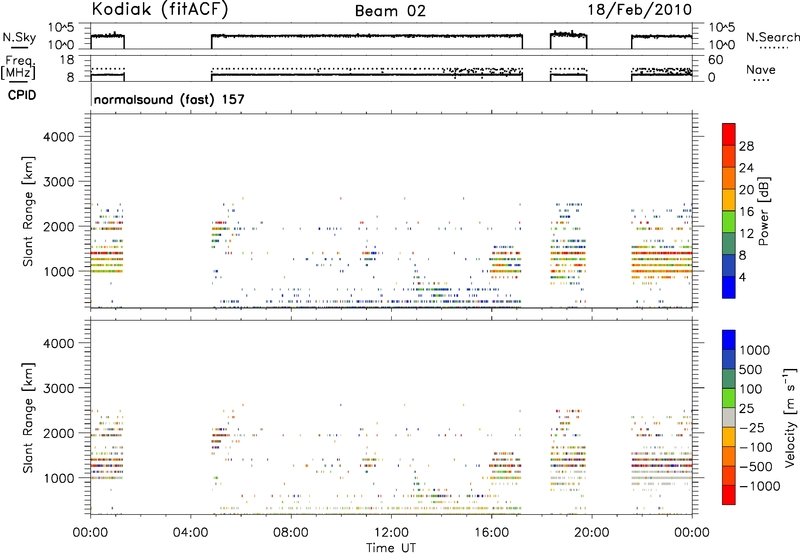Click the grey -25 to 25 velocity segment
This screenshot has width=800, height=554.
pos(729,418)
